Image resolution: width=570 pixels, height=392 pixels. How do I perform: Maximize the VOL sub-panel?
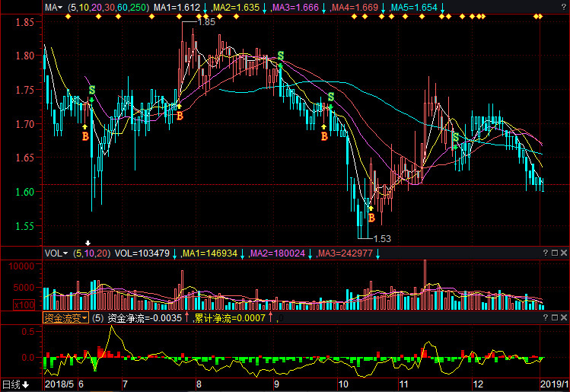tap(555, 253)
